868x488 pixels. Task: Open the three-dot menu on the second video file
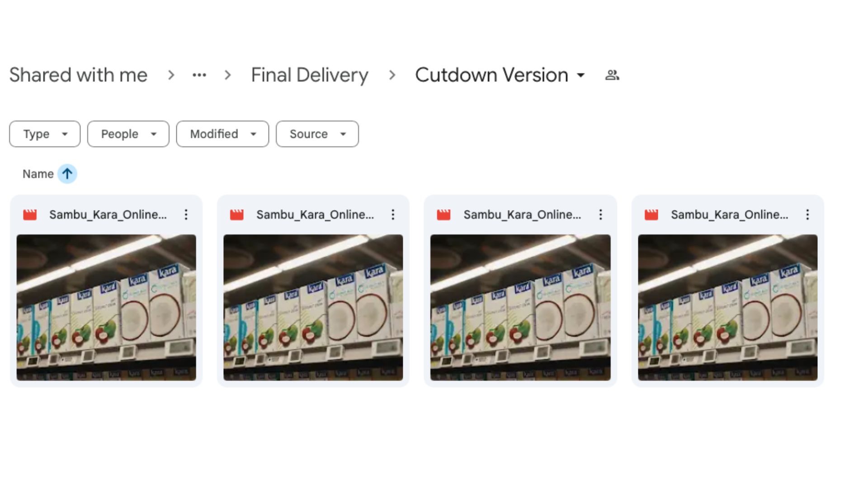point(393,215)
